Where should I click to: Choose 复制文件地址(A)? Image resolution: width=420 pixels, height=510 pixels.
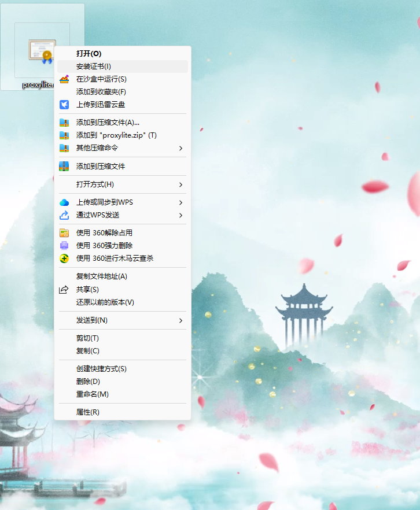[122, 276]
